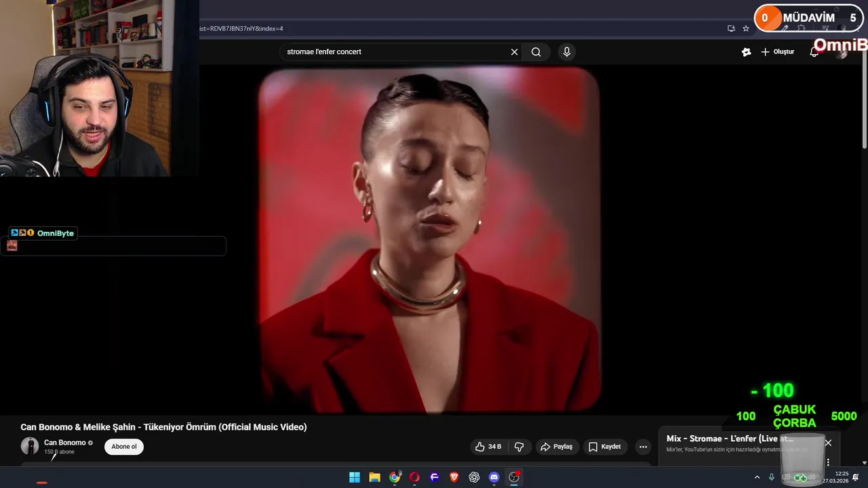Like the video with thumbs up
Viewport: 868px width, 488px height.
click(488, 447)
